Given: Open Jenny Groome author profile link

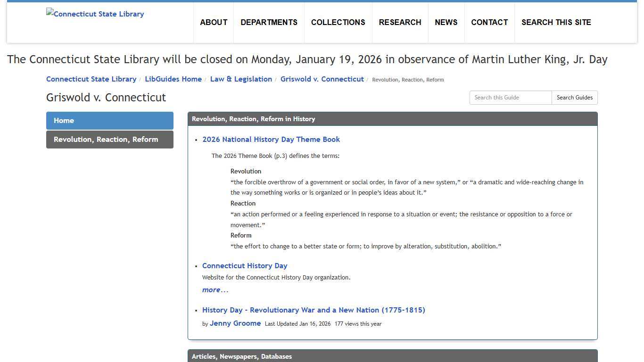Looking at the screenshot, I should (x=235, y=323).
